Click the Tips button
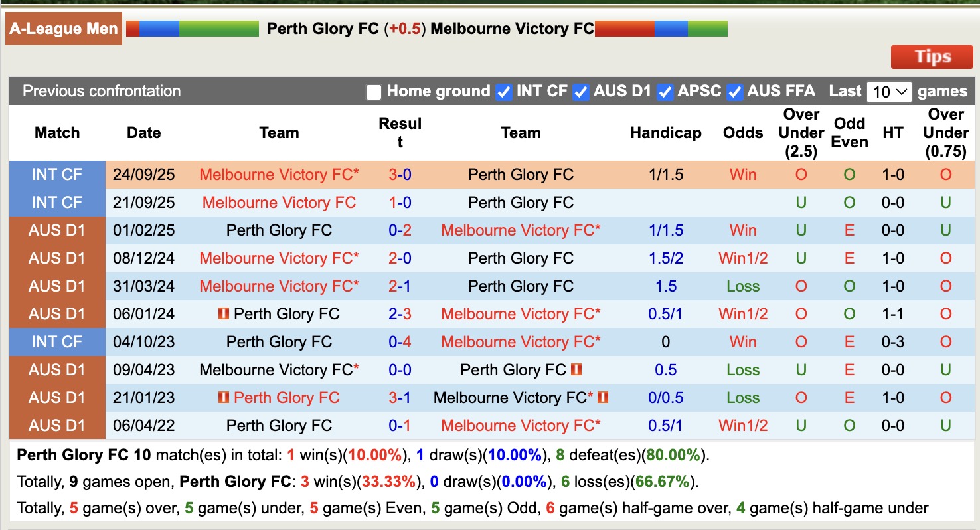This screenshot has width=980, height=530. [931, 57]
